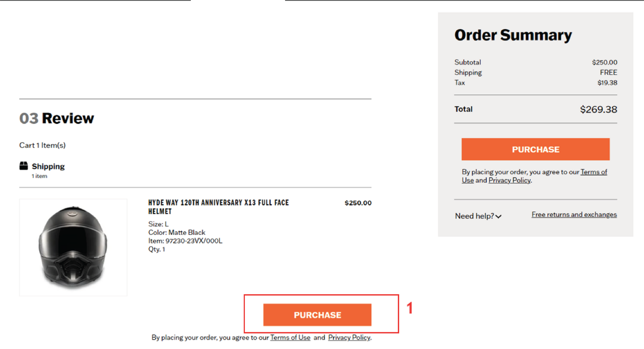This screenshot has height=349, width=644.
Task: Open Privacy Policy link in Order Summary
Action: coord(509,180)
